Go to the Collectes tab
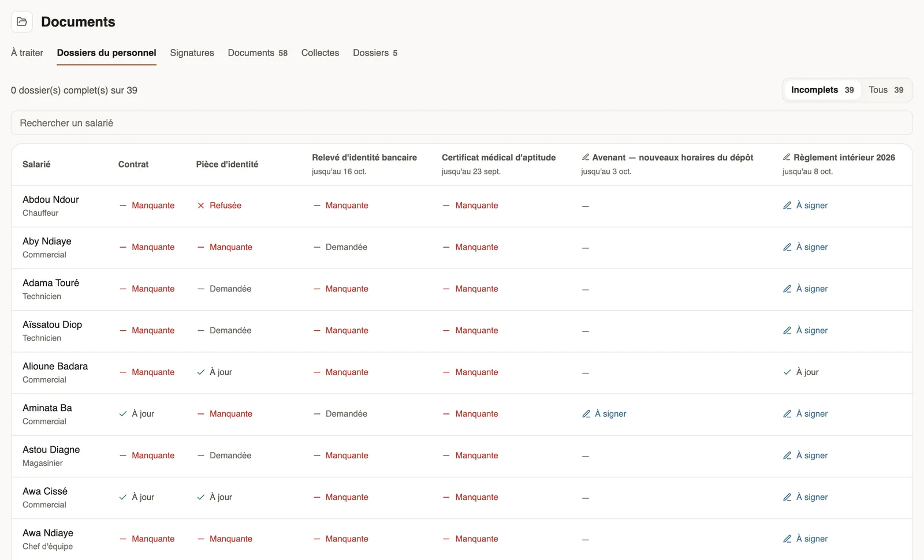This screenshot has height=560, width=924. (x=320, y=53)
